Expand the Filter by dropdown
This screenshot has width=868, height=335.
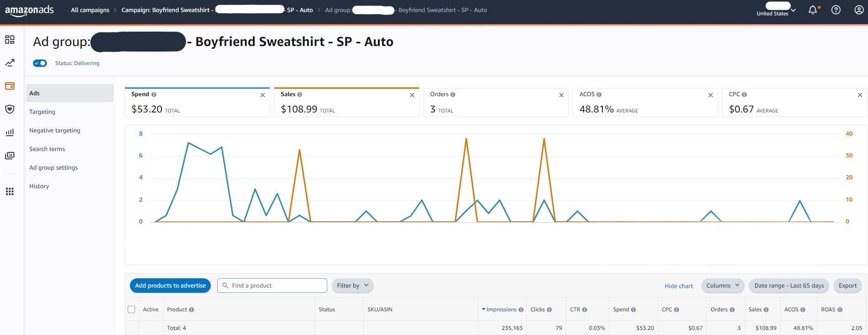[x=352, y=286]
